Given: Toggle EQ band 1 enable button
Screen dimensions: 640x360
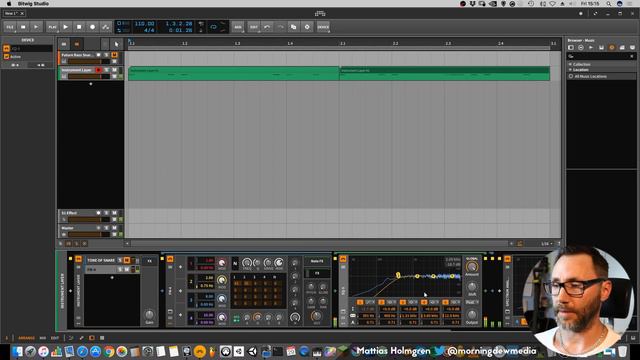Looking at the screenshot, I should (x=360, y=302).
